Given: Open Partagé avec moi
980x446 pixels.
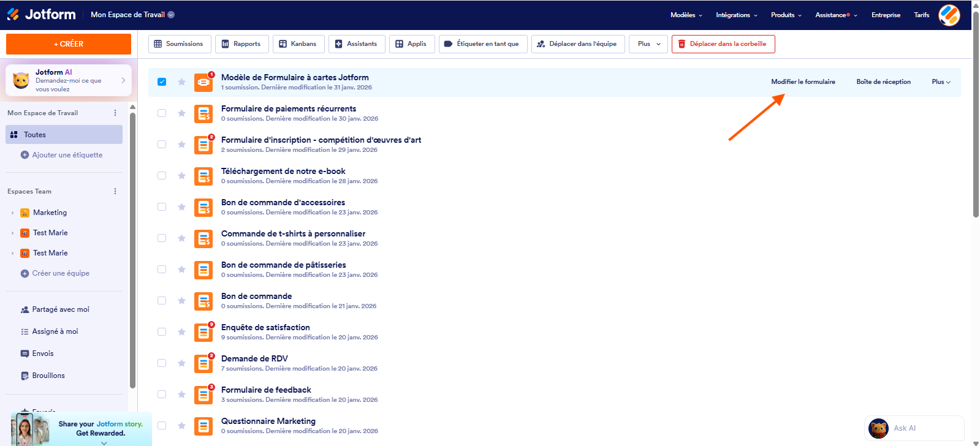Looking at the screenshot, I should (55, 309).
